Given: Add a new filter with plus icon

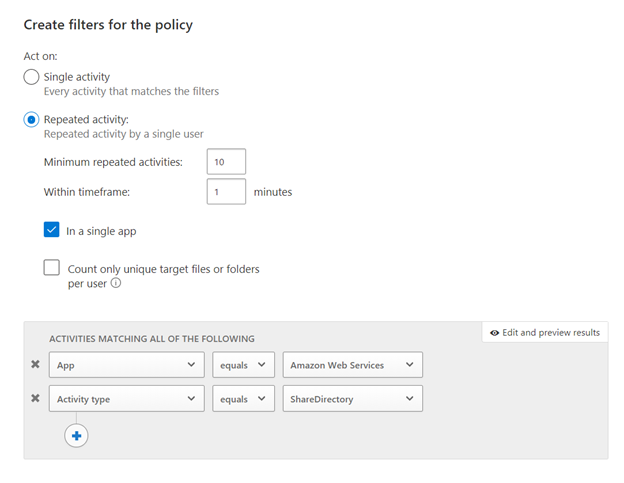Looking at the screenshot, I should tap(76, 436).
